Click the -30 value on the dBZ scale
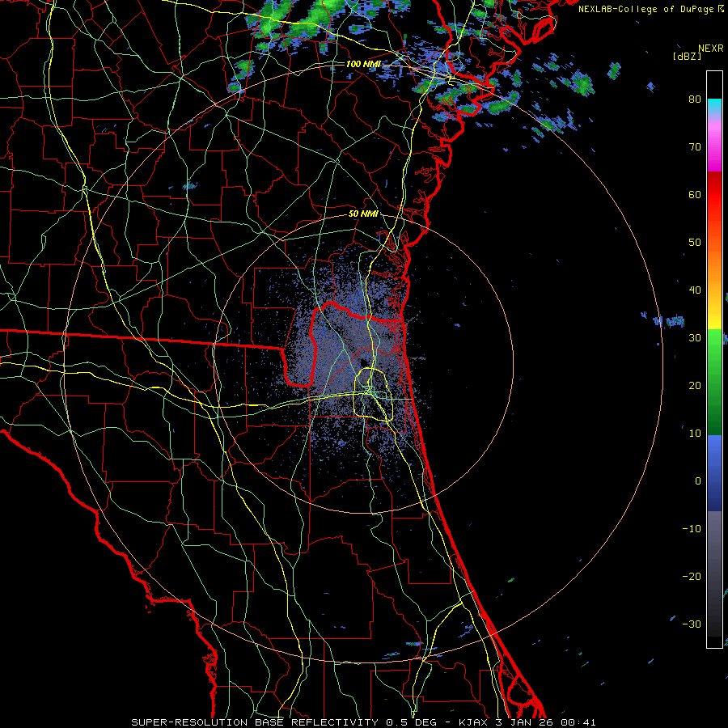728x728 pixels. [x=692, y=624]
